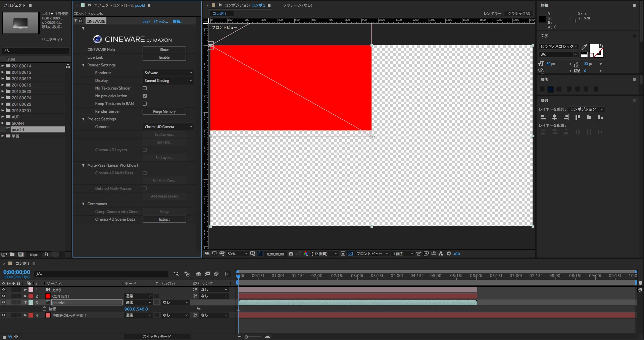Show channel and color management settings icon
Viewport: 644px width, 340px height.
(306, 254)
